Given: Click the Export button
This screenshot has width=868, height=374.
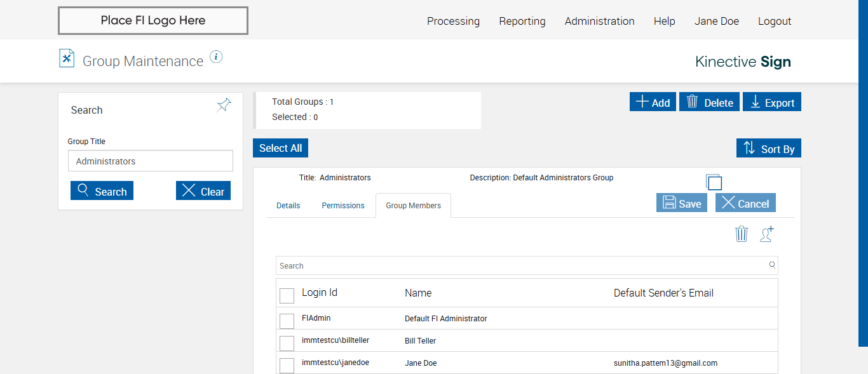Looking at the screenshot, I should coord(773,102).
